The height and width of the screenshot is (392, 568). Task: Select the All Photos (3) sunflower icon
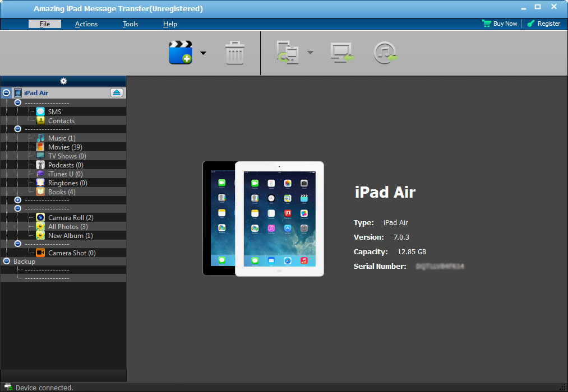(x=40, y=226)
